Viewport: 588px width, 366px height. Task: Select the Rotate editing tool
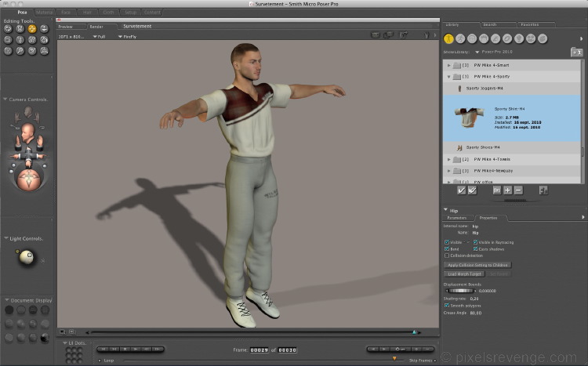(8, 29)
